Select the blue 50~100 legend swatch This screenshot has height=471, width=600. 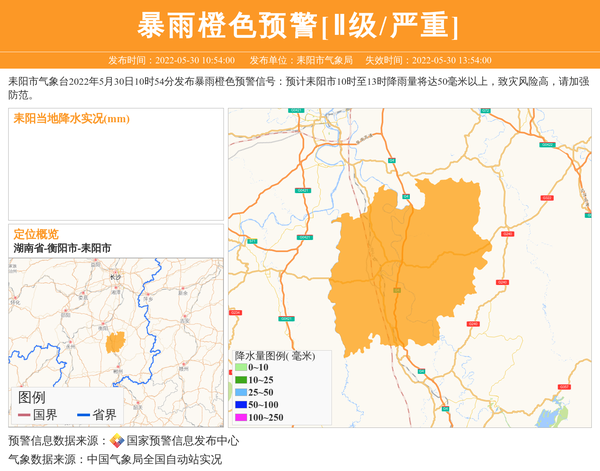[241, 405]
